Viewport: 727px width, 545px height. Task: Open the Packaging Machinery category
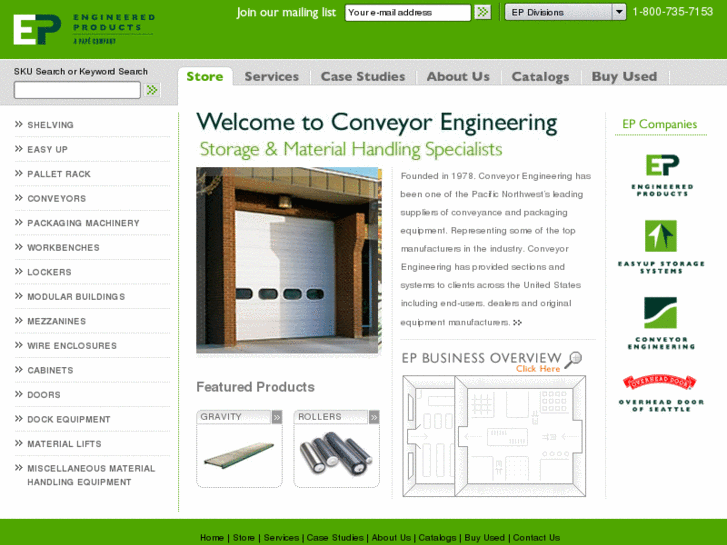(x=83, y=223)
